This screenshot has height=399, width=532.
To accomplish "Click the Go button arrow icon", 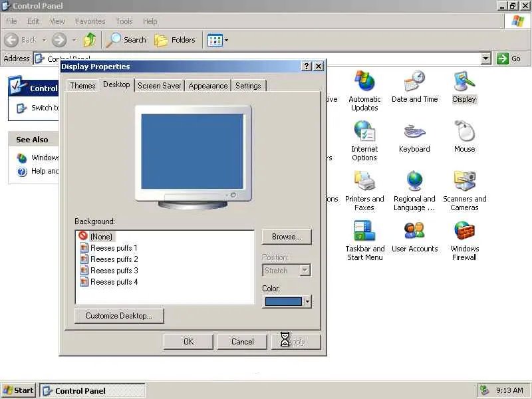I will pos(502,59).
